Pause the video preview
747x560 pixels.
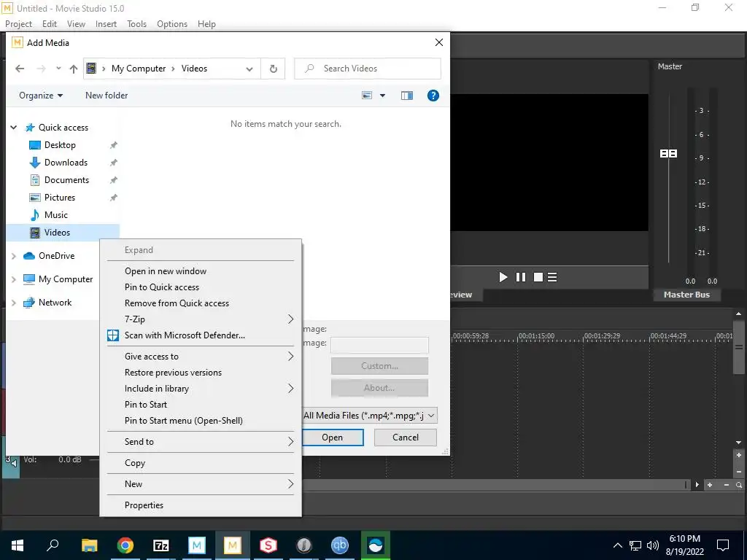point(521,277)
